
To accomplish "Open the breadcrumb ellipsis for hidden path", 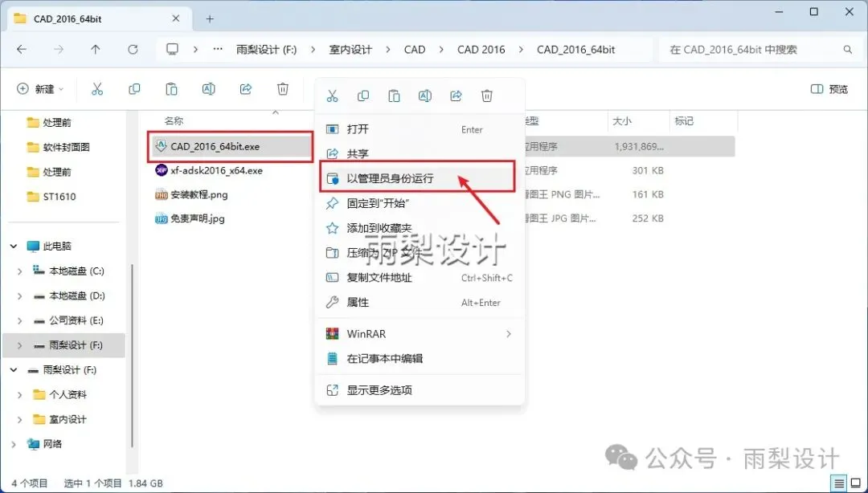I will click(x=218, y=49).
